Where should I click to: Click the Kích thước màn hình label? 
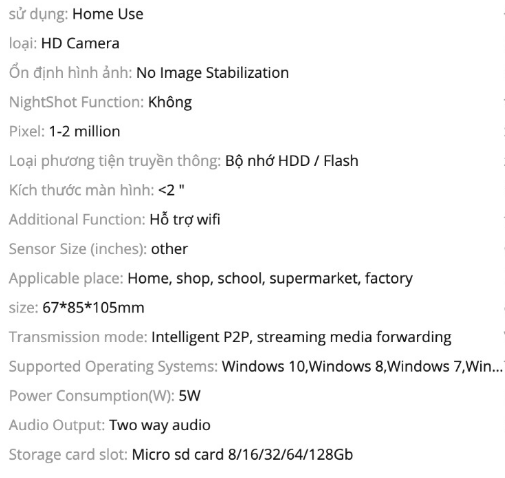pyautogui.click(x=81, y=190)
